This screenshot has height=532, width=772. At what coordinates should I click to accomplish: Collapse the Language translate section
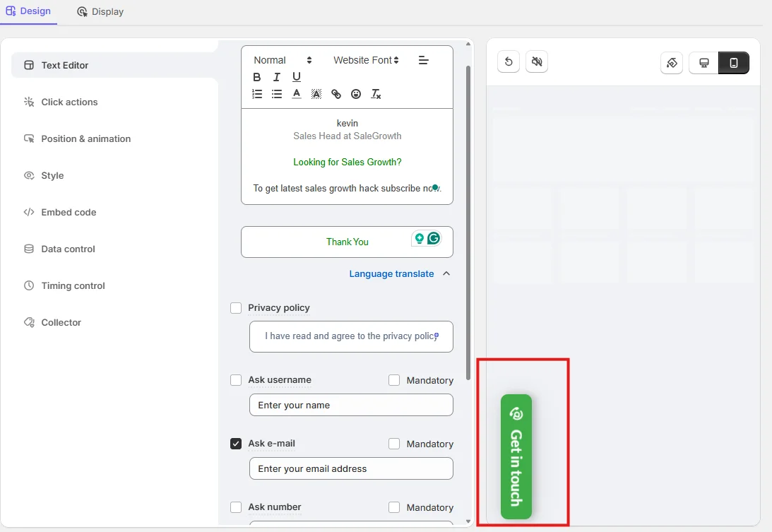click(x=446, y=274)
